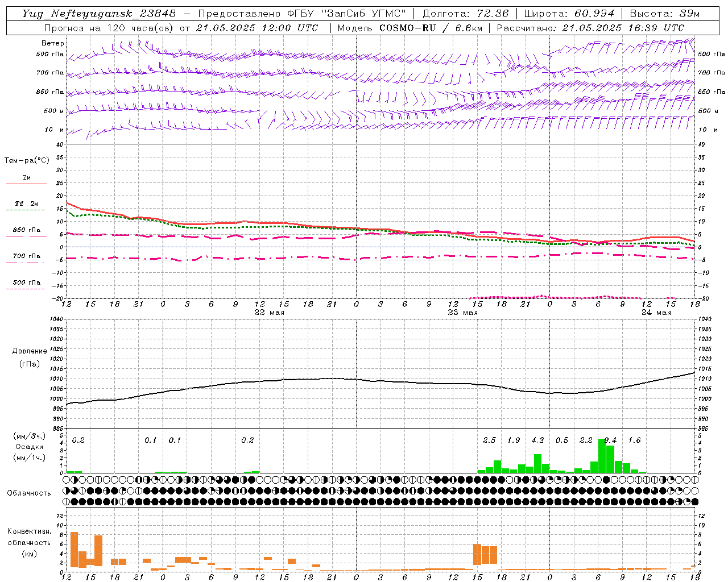Click the (гПа) pressure unit label
Image resolution: width=728 pixels, height=582 pixels.
click(x=30, y=364)
